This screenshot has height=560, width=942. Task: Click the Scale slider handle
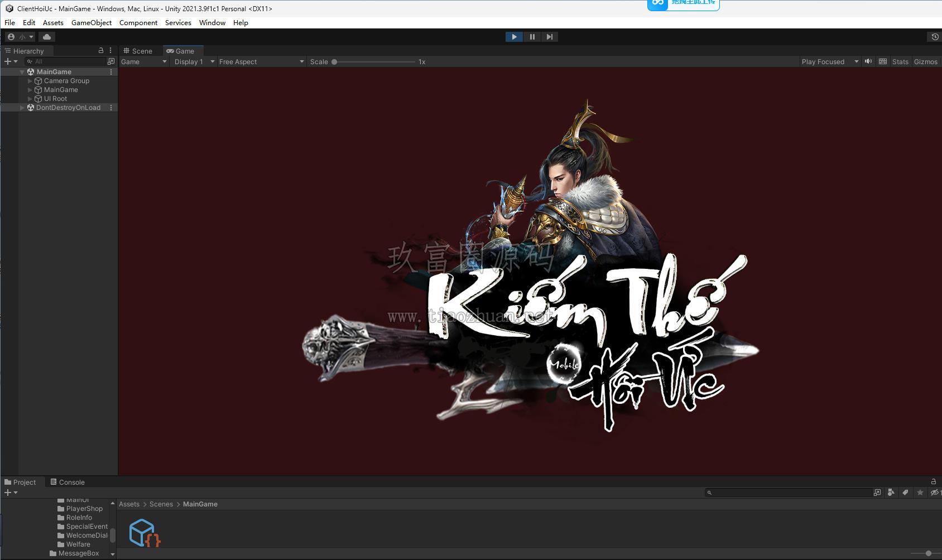[334, 62]
